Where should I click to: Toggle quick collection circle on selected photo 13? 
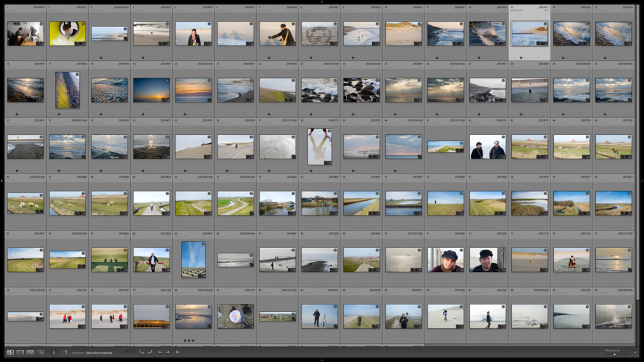point(545,24)
